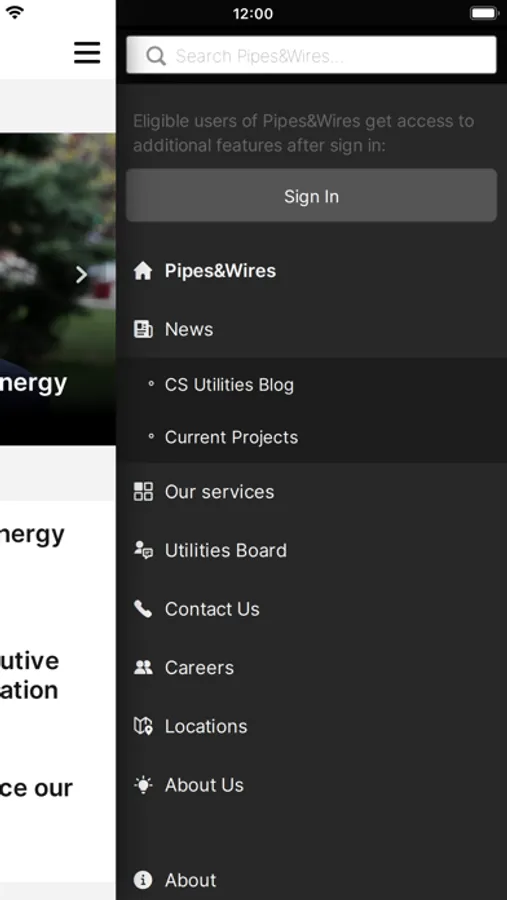Screen dimensions: 507x900
Task: Collapse the News menu section
Action: pyautogui.click(x=311, y=329)
